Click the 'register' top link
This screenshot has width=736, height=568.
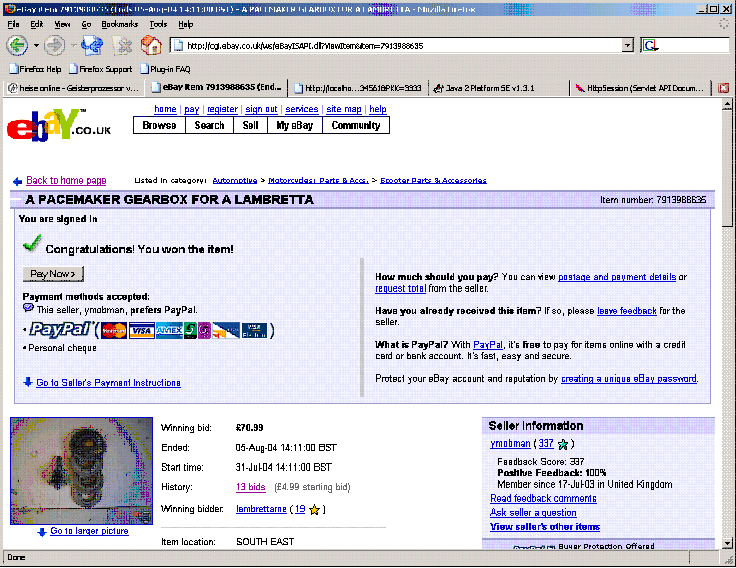222,109
